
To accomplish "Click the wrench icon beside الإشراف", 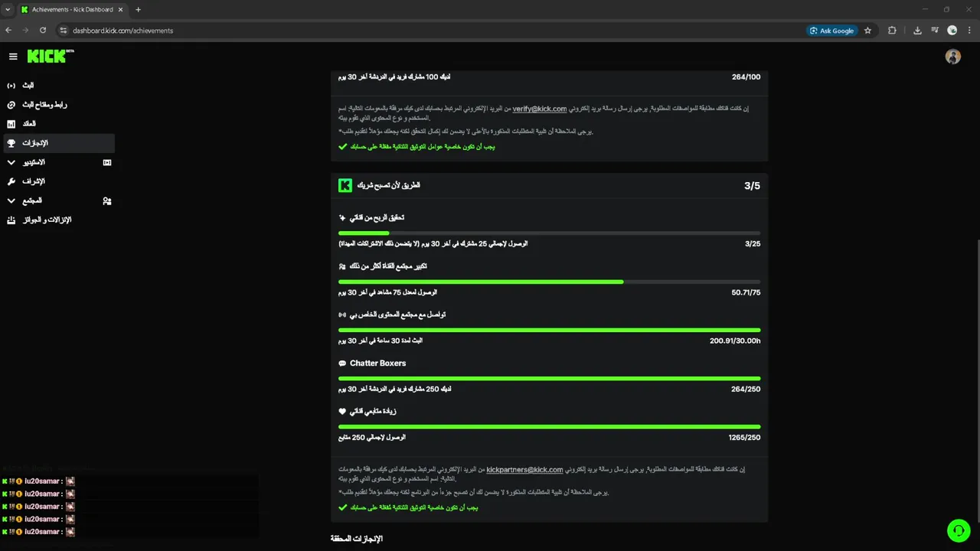I will 11,181.
